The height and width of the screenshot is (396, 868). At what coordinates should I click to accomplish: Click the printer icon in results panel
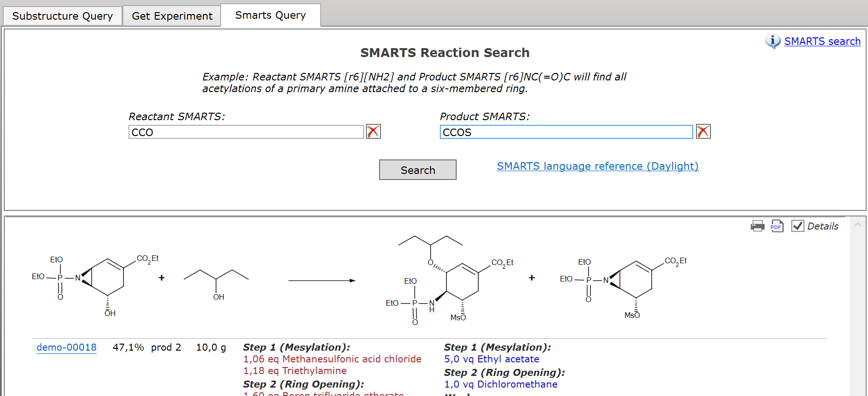tap(757, 226)
